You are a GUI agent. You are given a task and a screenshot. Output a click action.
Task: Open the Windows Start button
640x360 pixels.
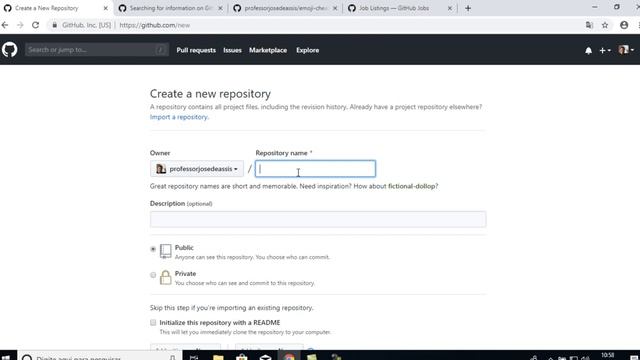click(6, 357)
